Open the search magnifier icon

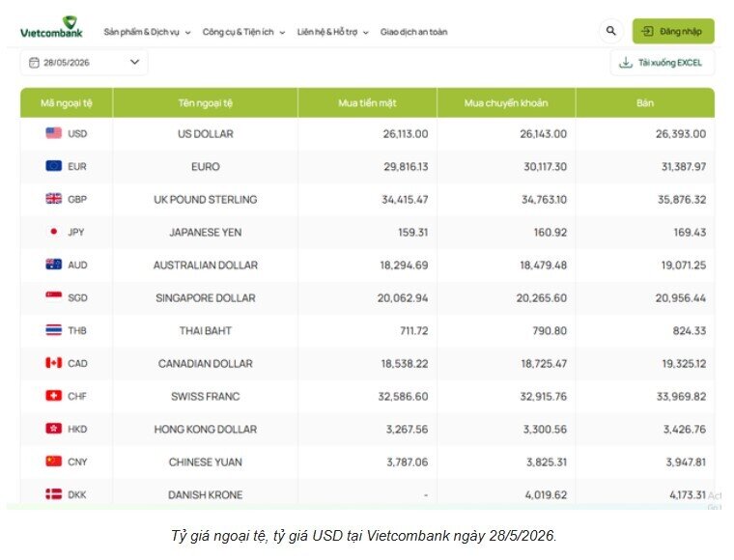tap(610, 31)
